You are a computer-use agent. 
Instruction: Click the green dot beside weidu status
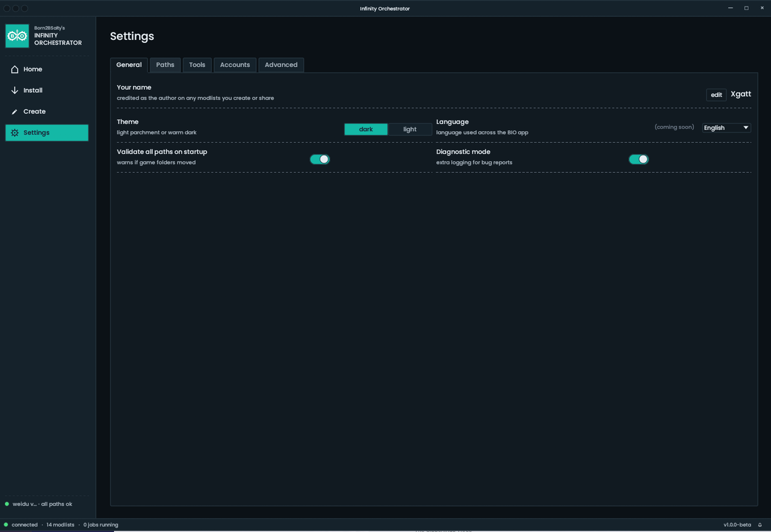7,504
